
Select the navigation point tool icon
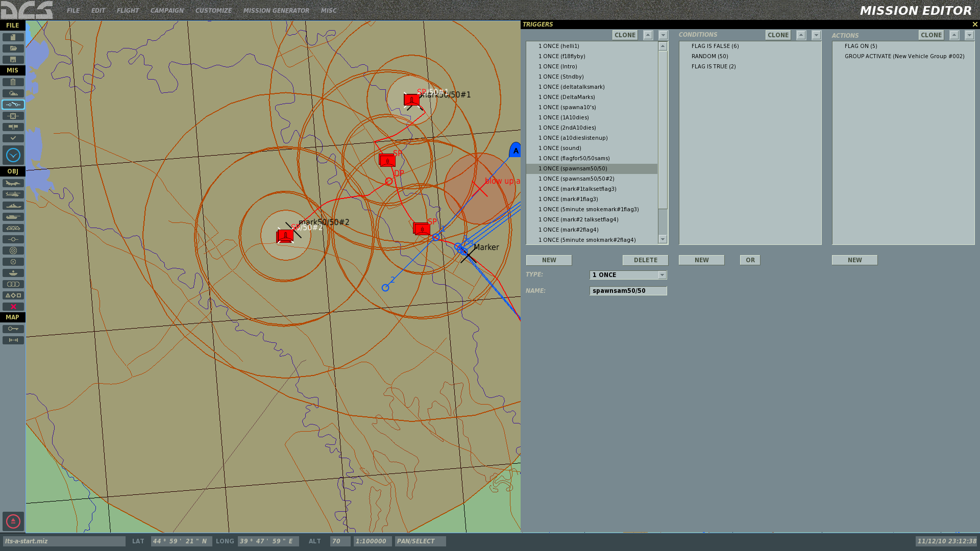click(13, 239)
